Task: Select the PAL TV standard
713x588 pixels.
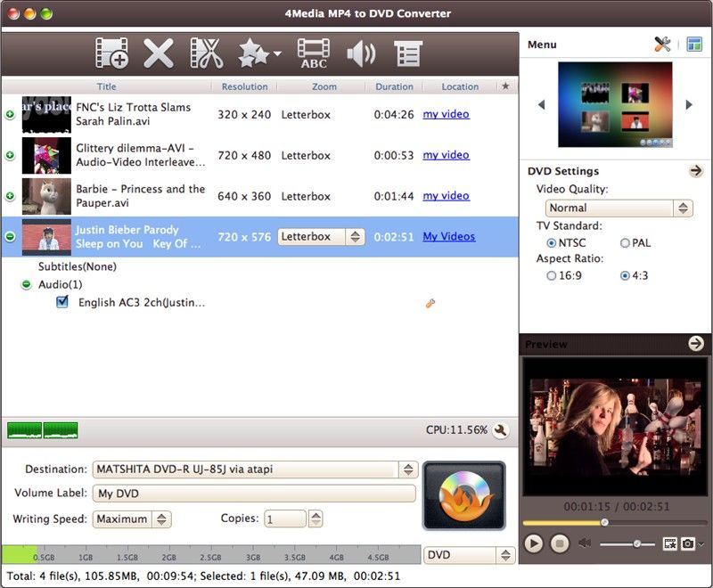Action: point(625,243)
